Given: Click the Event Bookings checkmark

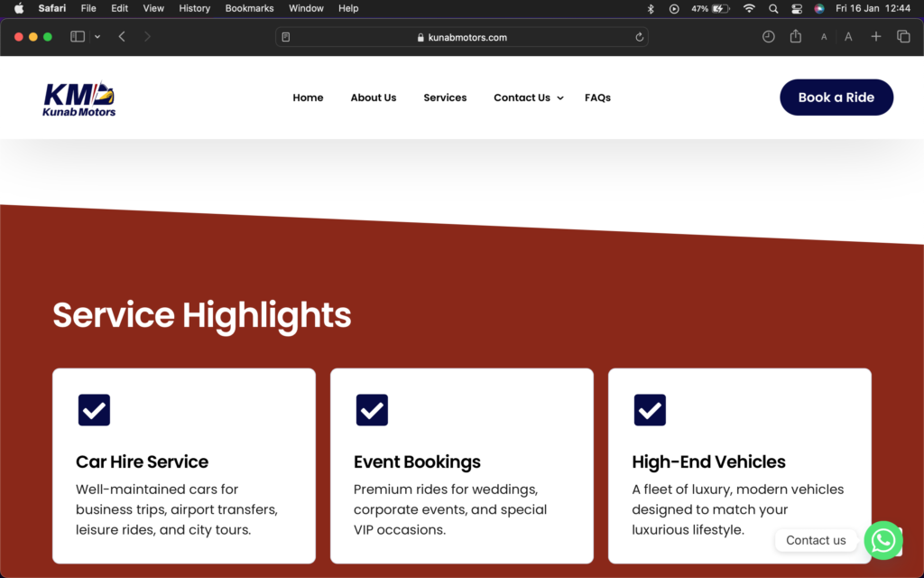Looking at the screenshot, I should (x=372, y=410).
